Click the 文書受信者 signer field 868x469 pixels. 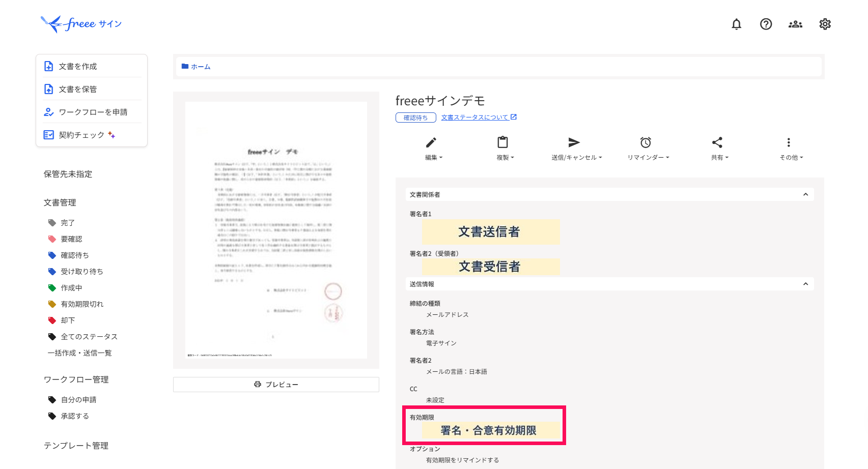(491, 267)
